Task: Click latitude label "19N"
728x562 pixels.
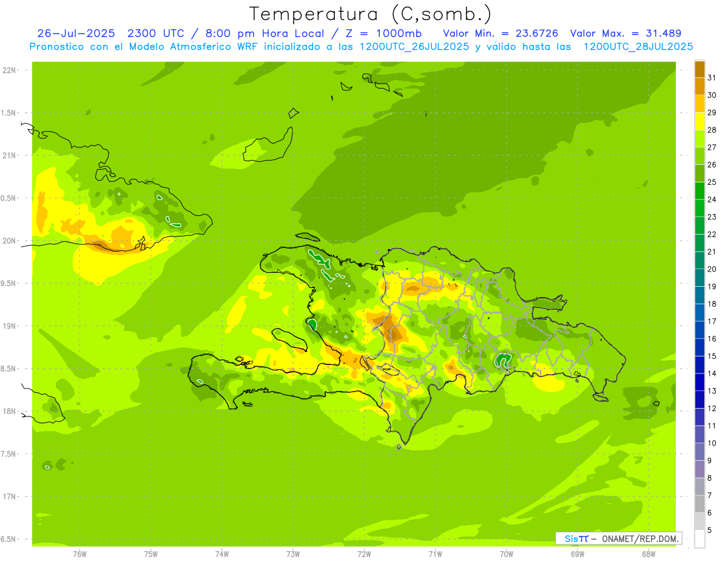Action: [x=10, y=326]
